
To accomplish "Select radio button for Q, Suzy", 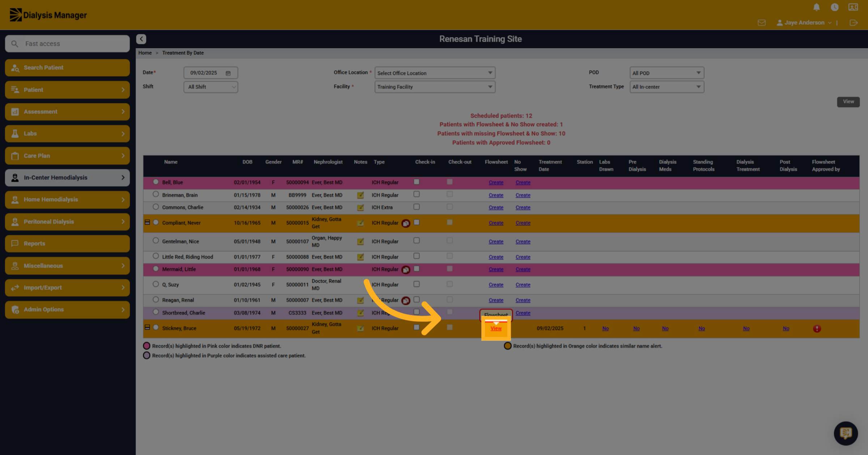I will (x=156, y=284).
